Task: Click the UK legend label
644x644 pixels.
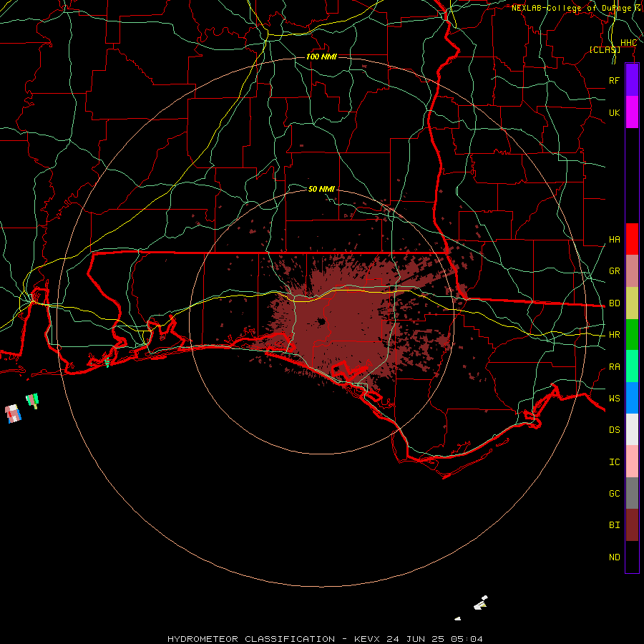Action: point(614,112)
